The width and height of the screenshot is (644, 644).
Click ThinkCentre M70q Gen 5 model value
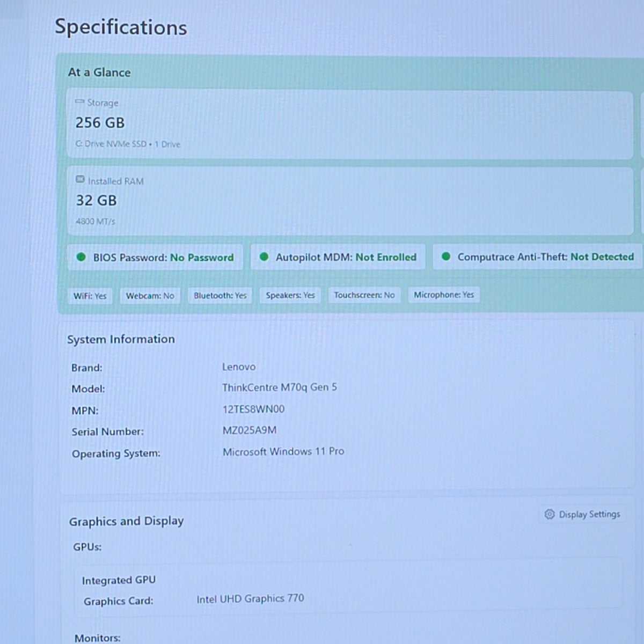point(280,387)
